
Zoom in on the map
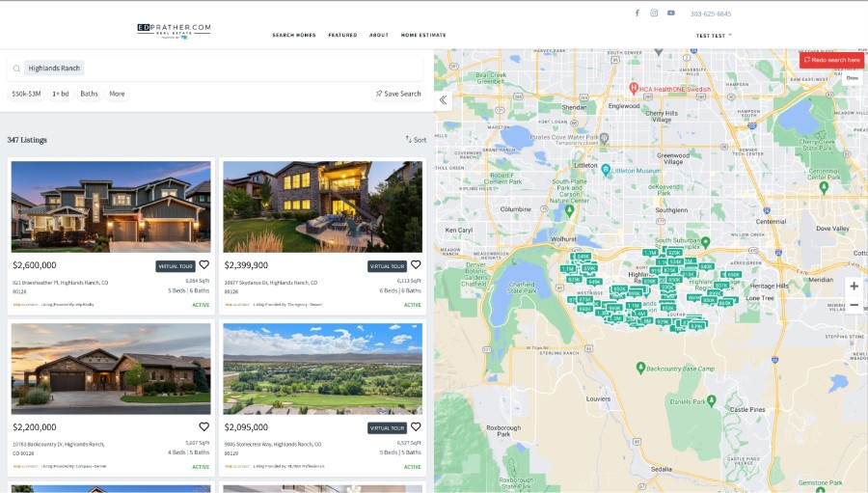tap(854, 286)
